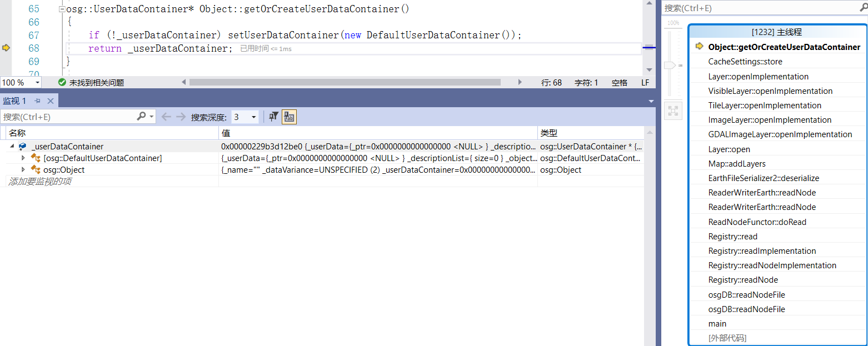The image size is (868, 346).
Task: Click the 空格 indentation indicator
Action: [x=620, y=82]
